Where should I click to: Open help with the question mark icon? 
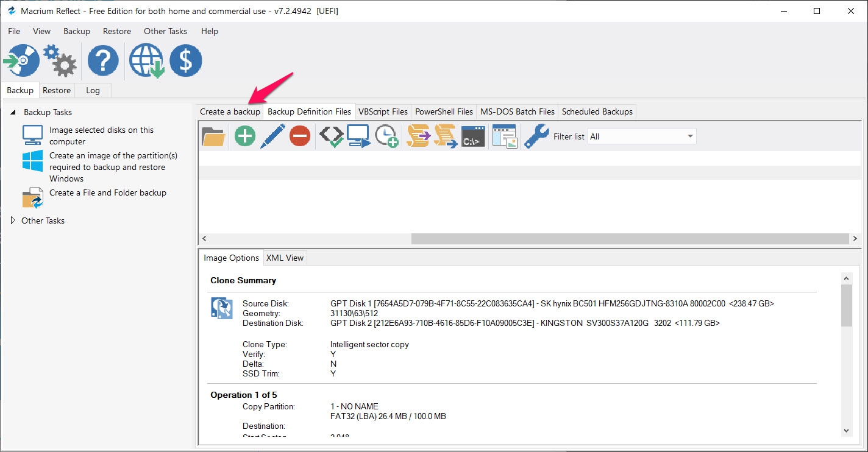[x=103, y=61]
